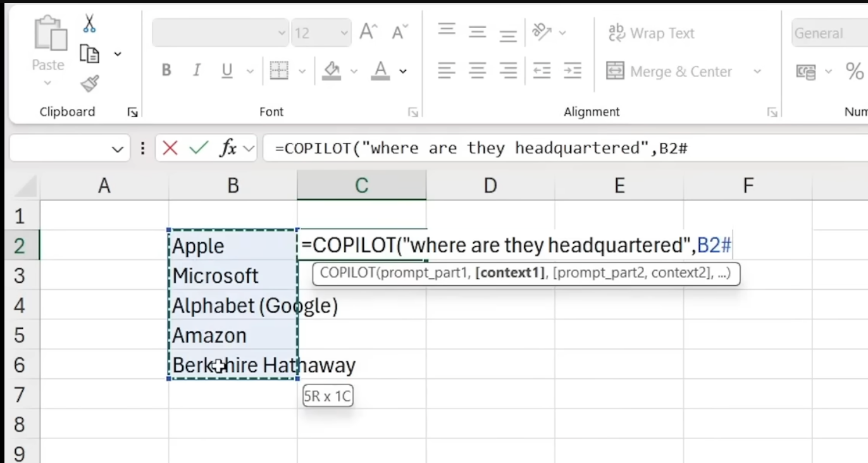
Task: Apply the Font Color A
Action: pyautogui.click(x=380, y=70)
